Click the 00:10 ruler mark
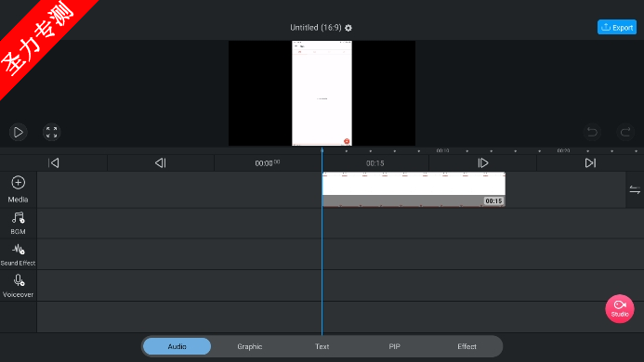The height and width of the screenshot is (362, 644). point(442,150)
